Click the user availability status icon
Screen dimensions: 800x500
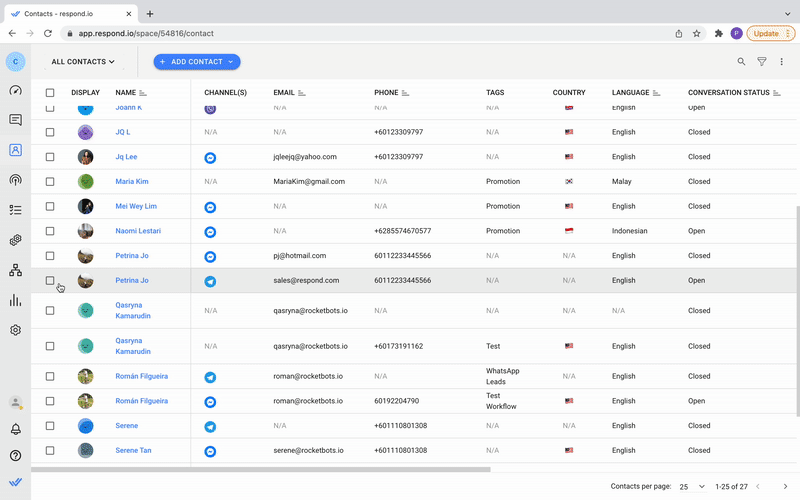tap(16, 403)
